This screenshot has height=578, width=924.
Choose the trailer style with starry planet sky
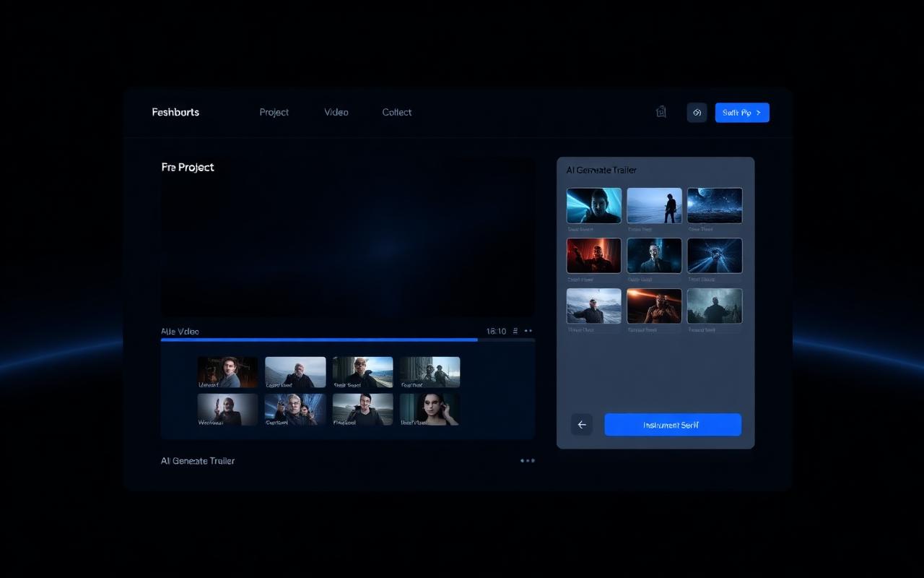point(715,206)
